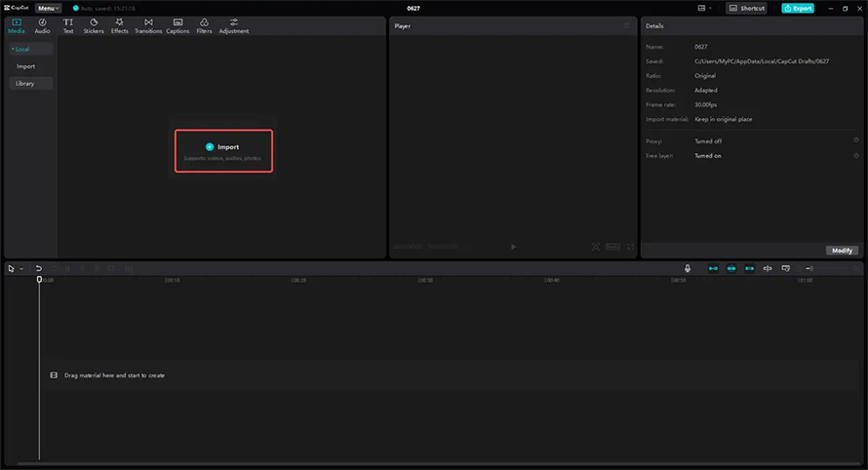Click the Export button
The height and width of the screenshot is (470, 868).
tap(798, 9)
